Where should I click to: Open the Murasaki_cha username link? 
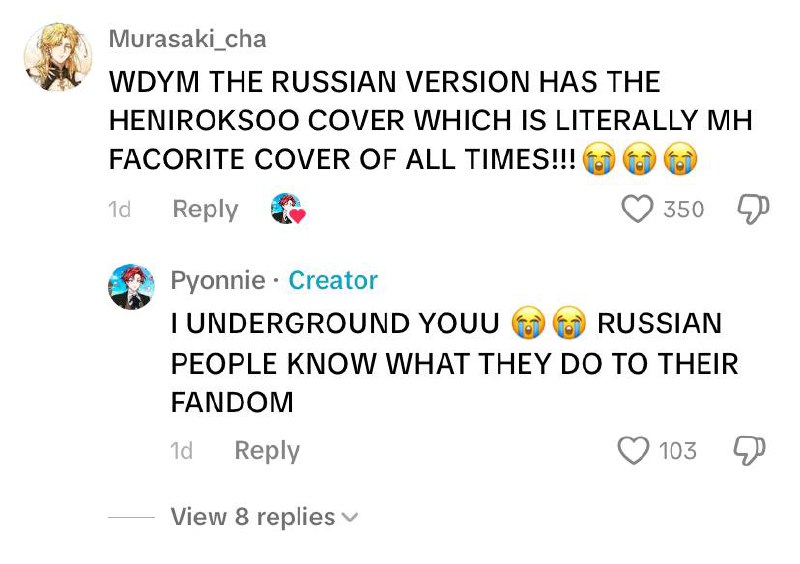point(187,39)
